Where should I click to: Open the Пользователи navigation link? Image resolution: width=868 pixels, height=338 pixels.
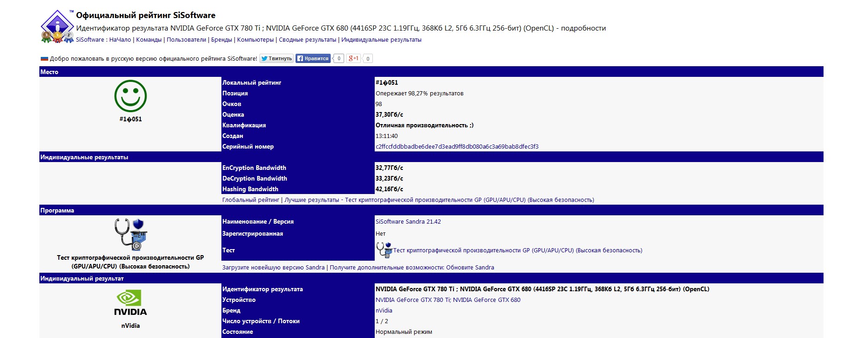point(186,40)
